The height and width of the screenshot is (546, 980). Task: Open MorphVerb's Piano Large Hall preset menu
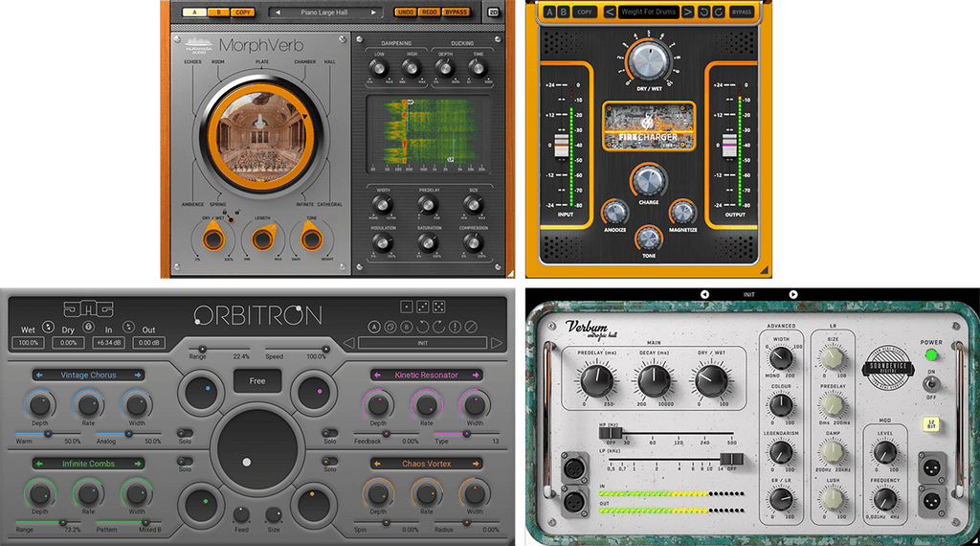(325, 11)
